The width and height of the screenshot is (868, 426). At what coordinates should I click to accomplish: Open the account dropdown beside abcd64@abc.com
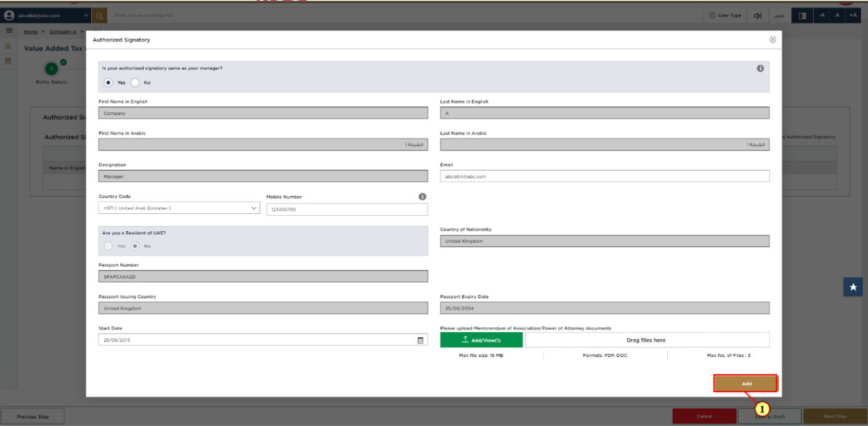tap(86, 15)
